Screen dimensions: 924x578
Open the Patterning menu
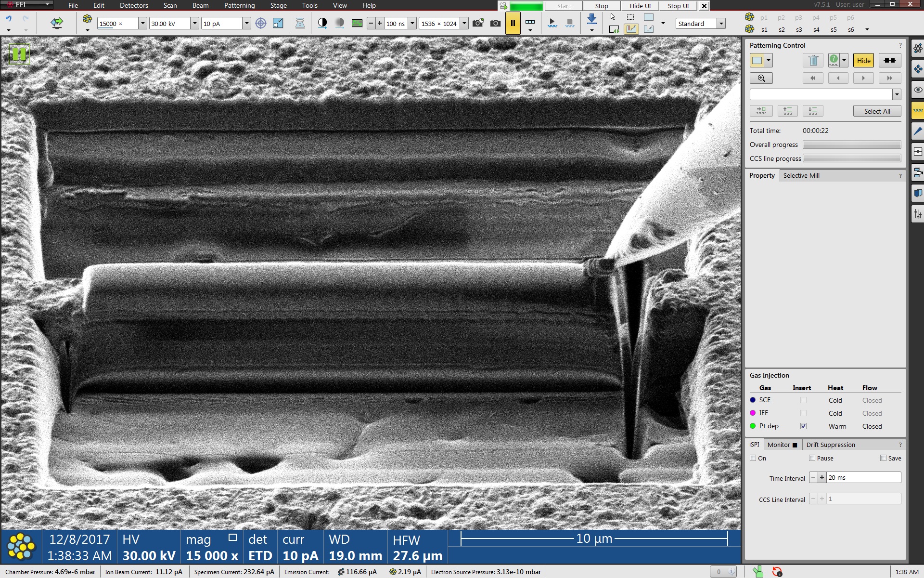pos(239,5)
